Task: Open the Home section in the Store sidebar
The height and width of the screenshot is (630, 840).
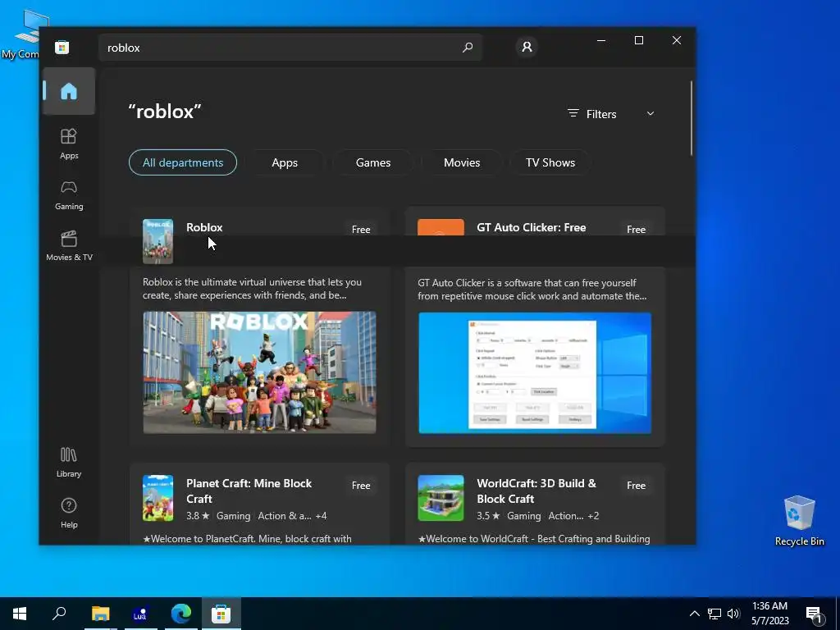Action: point(69,91)
